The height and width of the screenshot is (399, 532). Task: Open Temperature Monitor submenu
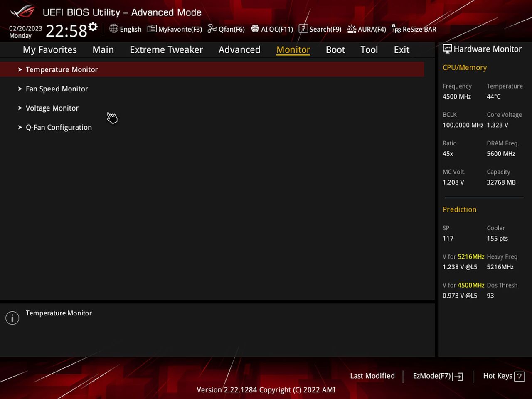tap(212, 69)
